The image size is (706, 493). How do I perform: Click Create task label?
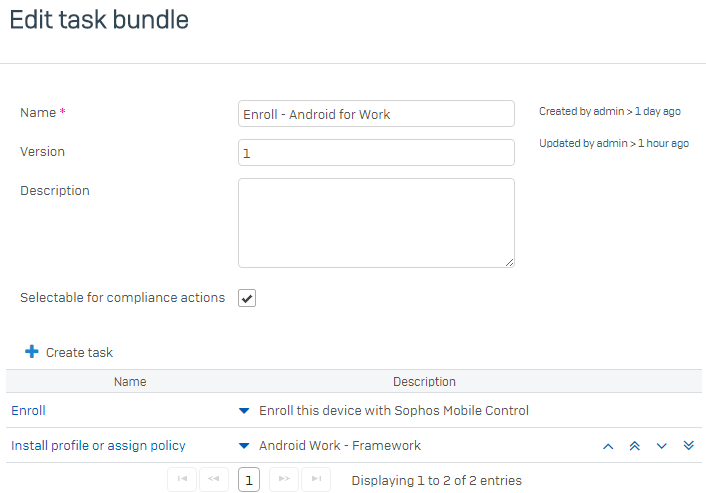click(x=79, y=353)
